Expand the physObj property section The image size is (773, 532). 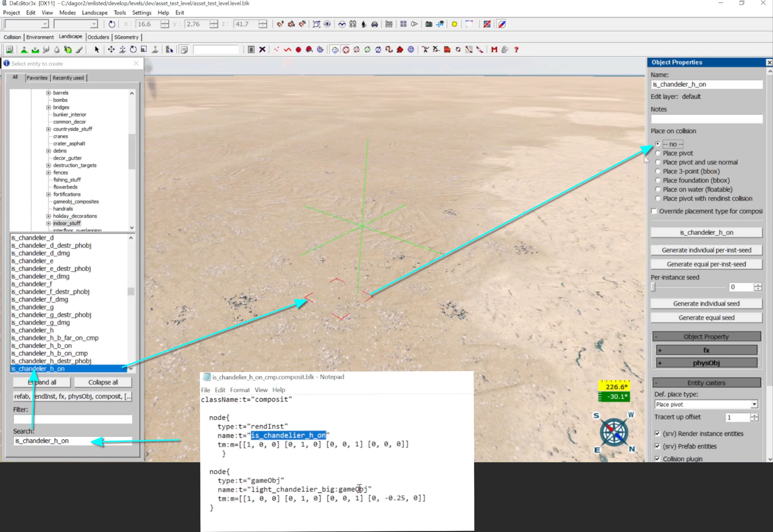[x=706, y=363]
